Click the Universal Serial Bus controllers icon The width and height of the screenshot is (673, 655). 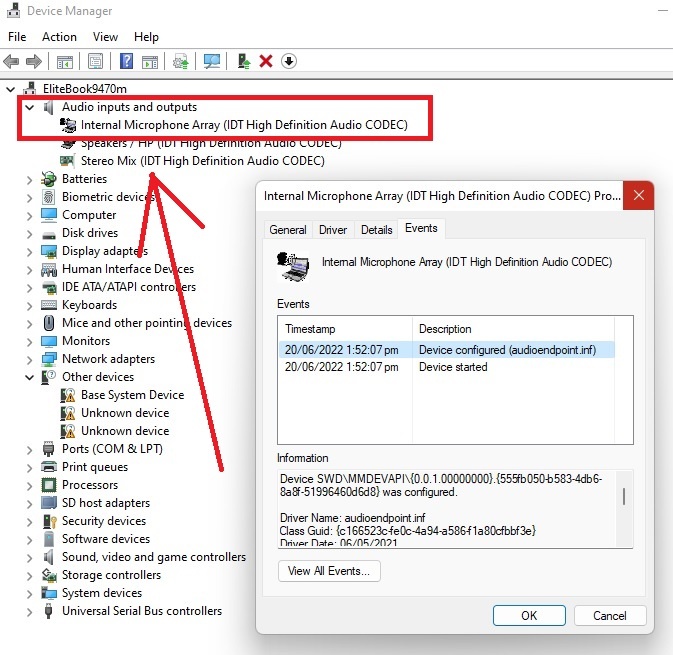click(x=49, y=611)
